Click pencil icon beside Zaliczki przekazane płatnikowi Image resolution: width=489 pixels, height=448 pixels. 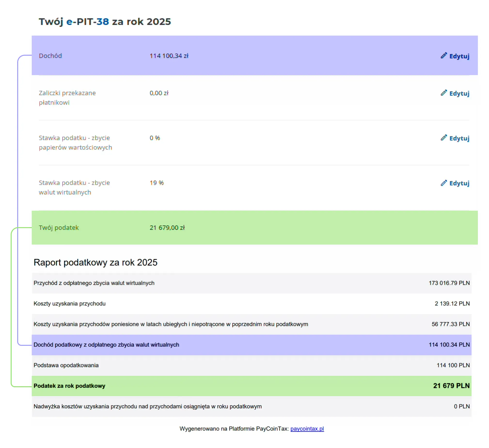[x=444, y=93]
